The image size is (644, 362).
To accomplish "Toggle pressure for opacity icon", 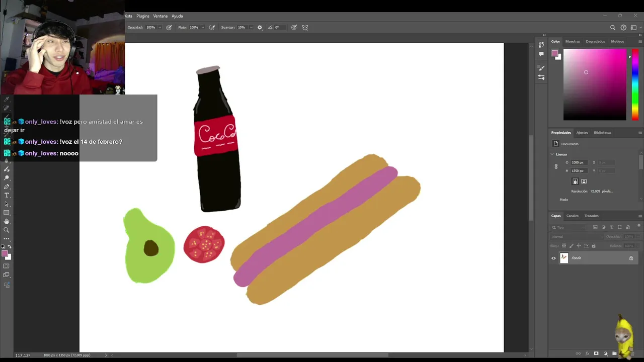I will coord(169,27).
